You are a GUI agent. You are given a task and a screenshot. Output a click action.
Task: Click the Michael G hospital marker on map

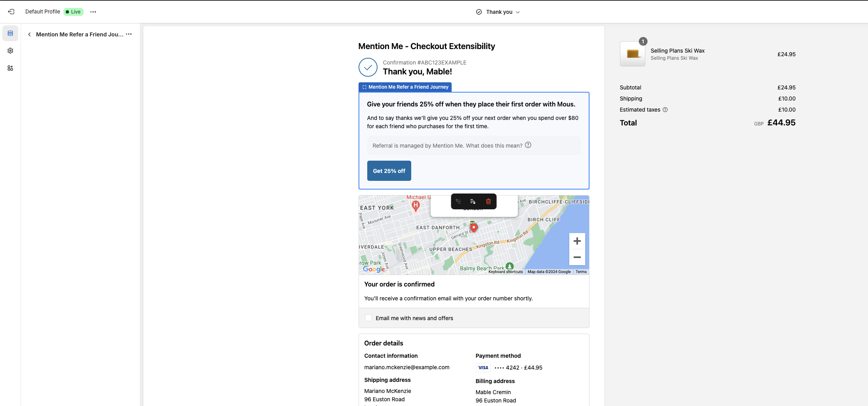[x=416, y=205]
